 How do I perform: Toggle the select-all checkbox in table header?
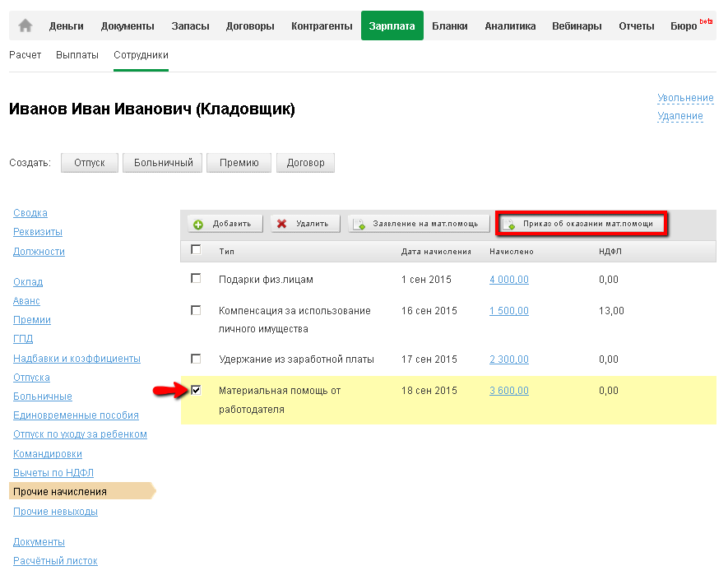tap(196, 250)
